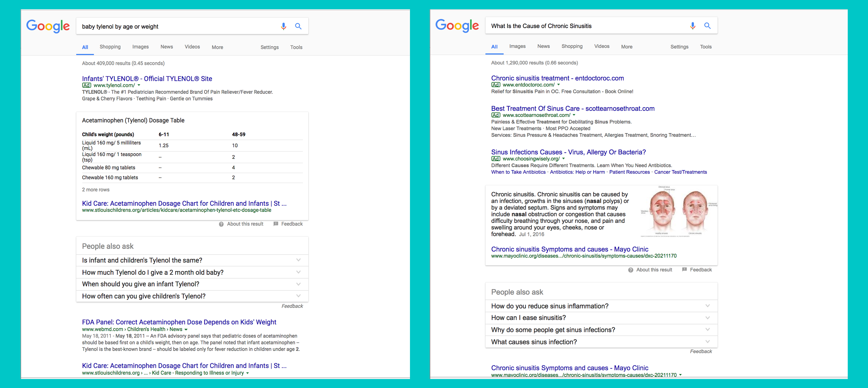Click the Ad badge under the Infants' TYLENOL result
This screenshot has width=868, height=388.
point(87,85)
